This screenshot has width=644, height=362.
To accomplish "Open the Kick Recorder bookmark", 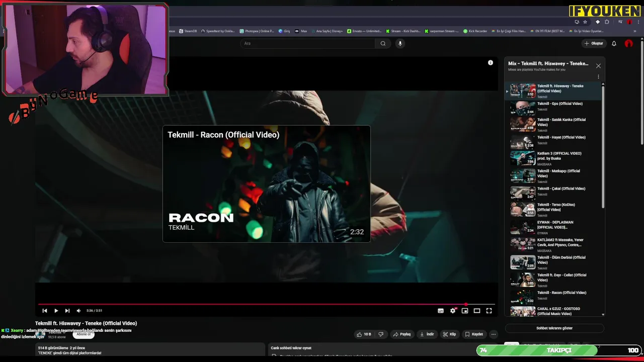I will 475,31.
